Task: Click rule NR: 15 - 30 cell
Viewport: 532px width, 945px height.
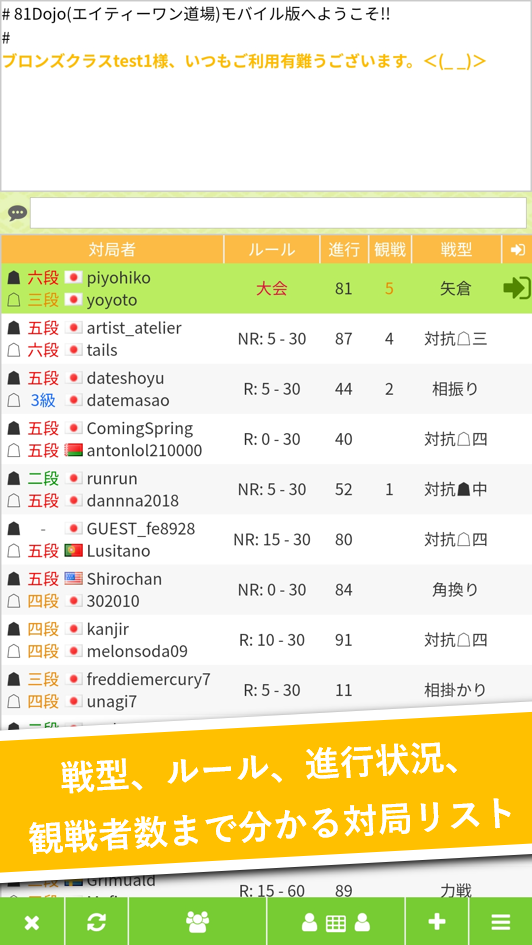Action: click(x=272, y=539)
